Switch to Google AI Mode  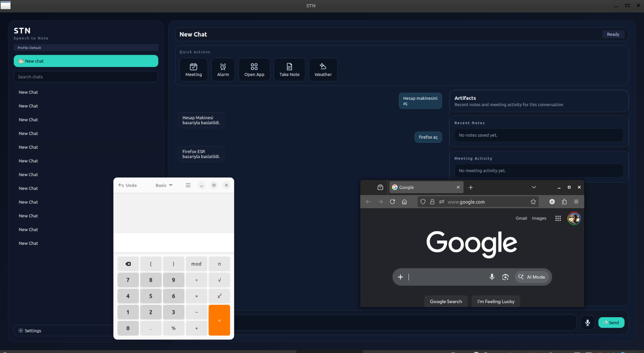coord(532,277)
